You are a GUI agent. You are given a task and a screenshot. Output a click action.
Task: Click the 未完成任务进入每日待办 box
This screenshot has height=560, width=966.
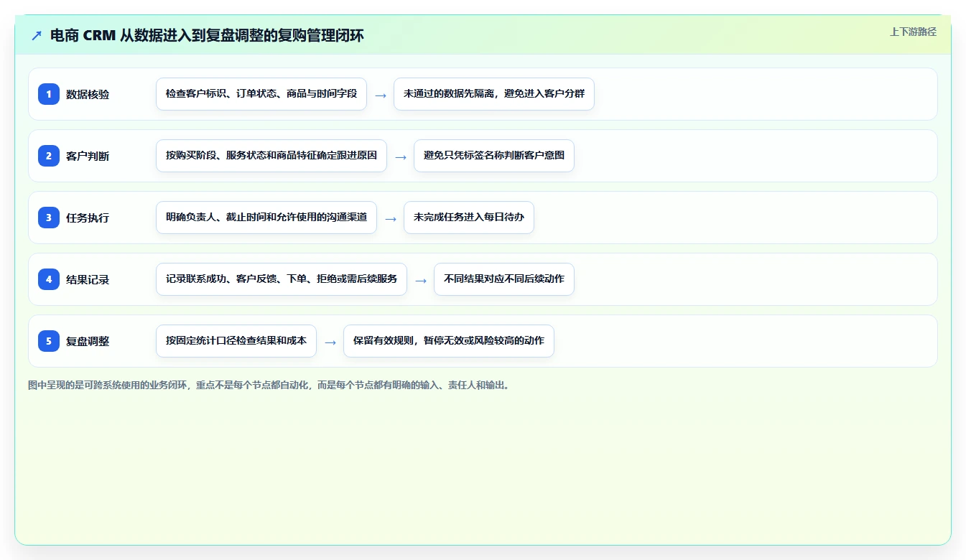click(469, 218)
